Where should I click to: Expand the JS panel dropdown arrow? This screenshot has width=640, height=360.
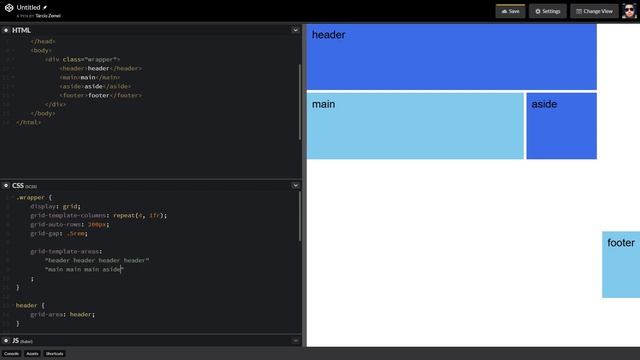[x=295, y=340]
